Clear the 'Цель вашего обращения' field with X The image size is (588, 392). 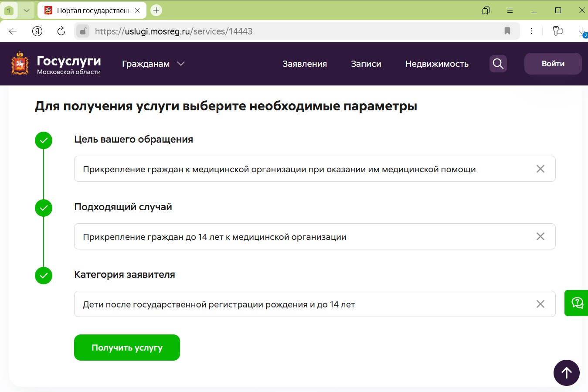point(540,169)
